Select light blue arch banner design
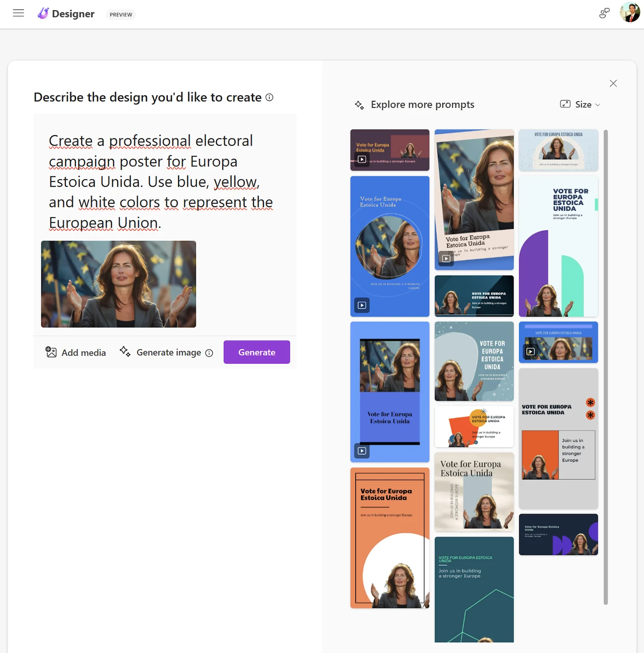644x653 pixels. (558, 150)
